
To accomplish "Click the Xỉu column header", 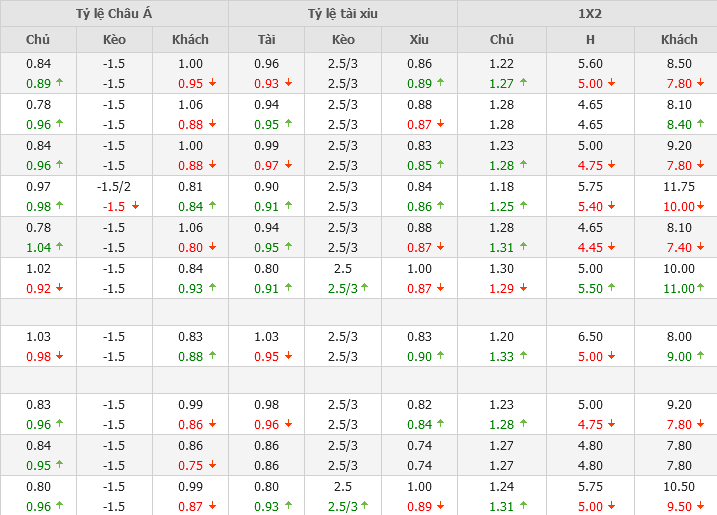I will coord(419,40).
